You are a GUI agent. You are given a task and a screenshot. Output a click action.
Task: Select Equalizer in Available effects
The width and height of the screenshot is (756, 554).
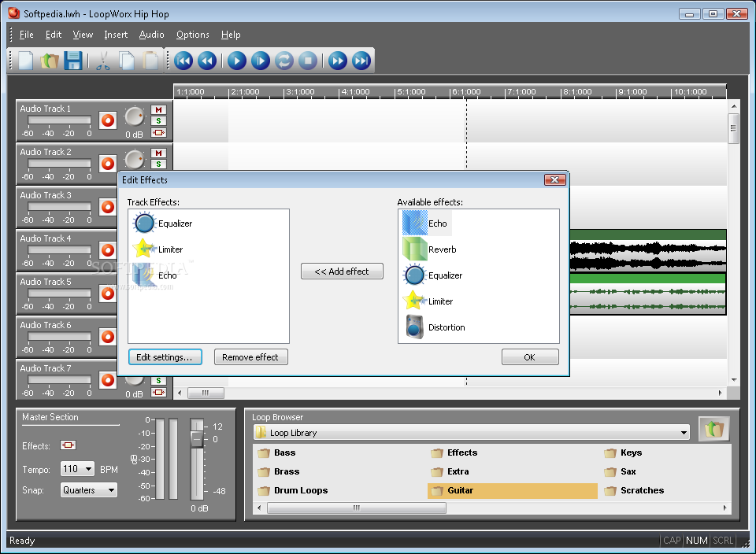(x=432, y=275)
